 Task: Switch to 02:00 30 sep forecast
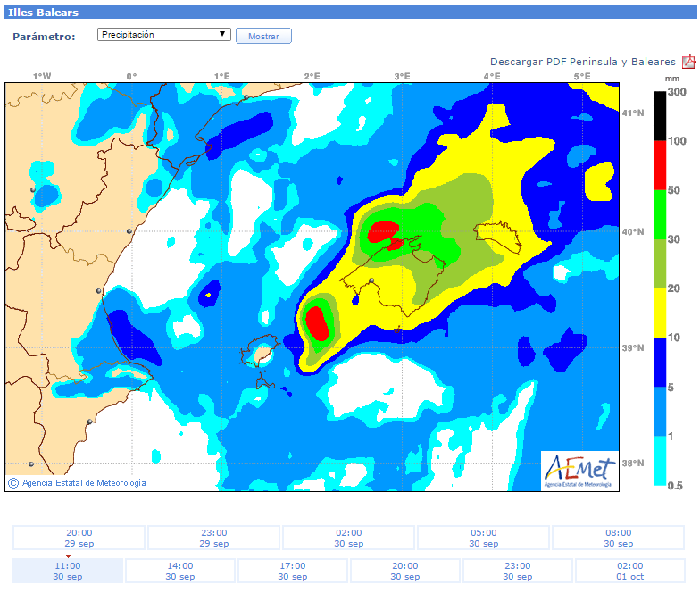click(349, 538)
